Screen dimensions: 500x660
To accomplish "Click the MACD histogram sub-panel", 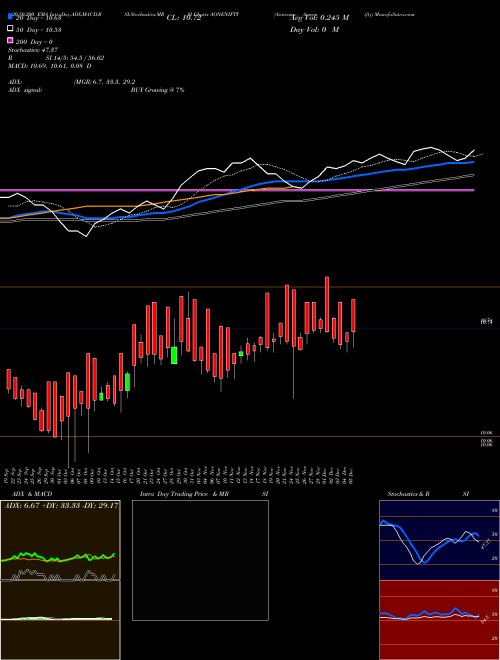I will pos(60,620).
